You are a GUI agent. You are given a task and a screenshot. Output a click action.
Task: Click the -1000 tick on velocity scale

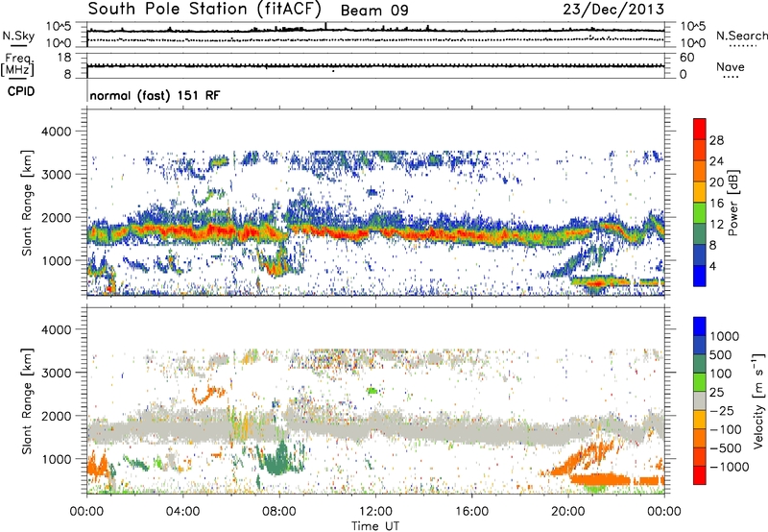coord(729,467)
